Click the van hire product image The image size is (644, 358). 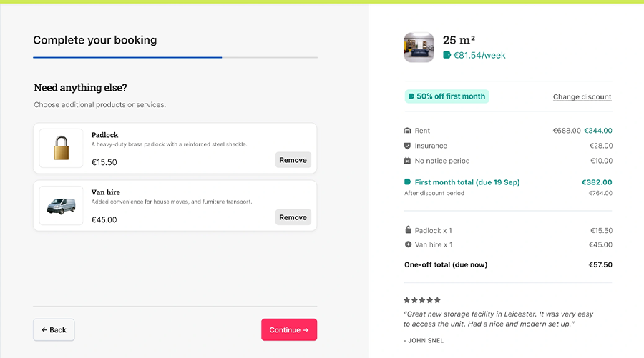[x=61, y=206]
